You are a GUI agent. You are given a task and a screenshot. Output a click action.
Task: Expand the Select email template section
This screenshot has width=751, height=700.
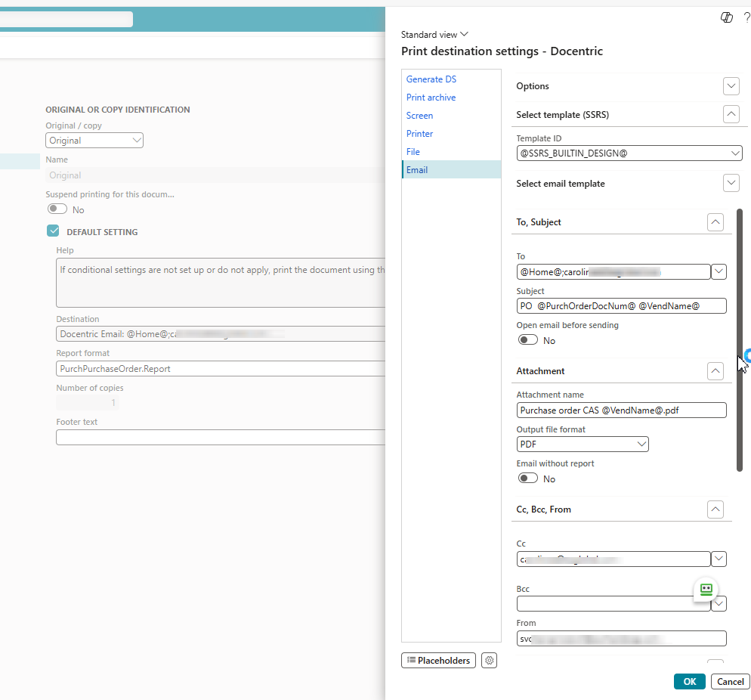pyautogui.click(x=731, y=183)
